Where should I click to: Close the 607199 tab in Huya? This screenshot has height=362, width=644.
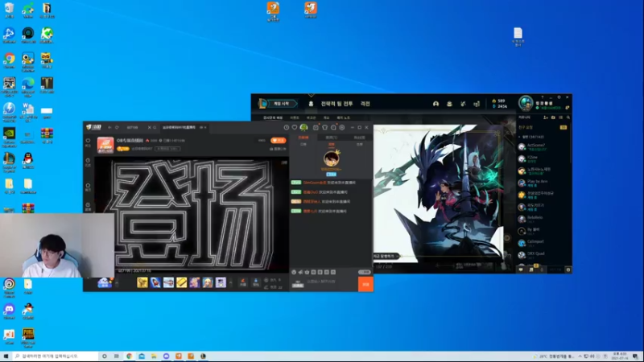tap(150, 128)
